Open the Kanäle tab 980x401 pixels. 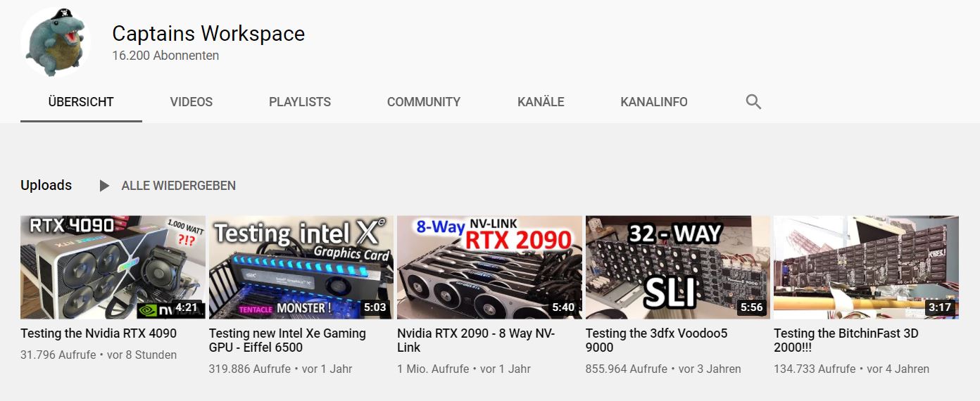(x=541, y=102)
